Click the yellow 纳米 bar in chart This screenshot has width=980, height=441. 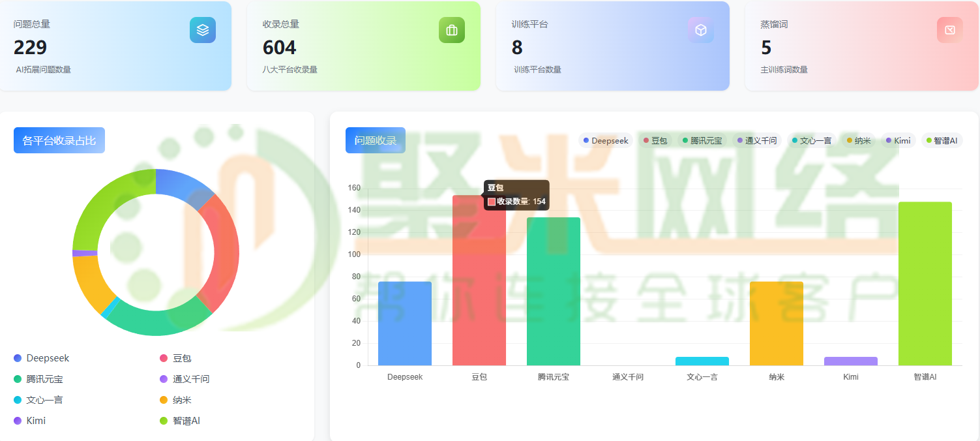[777, 324]
